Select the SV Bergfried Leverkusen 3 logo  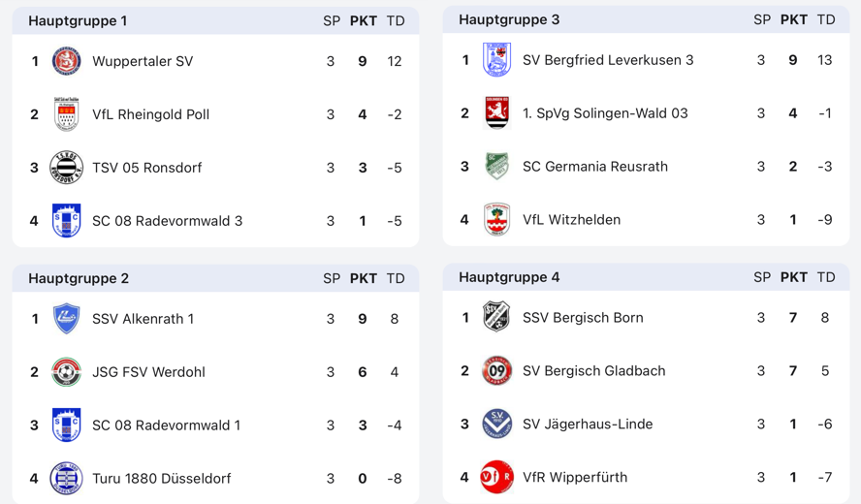pos(496,60)
